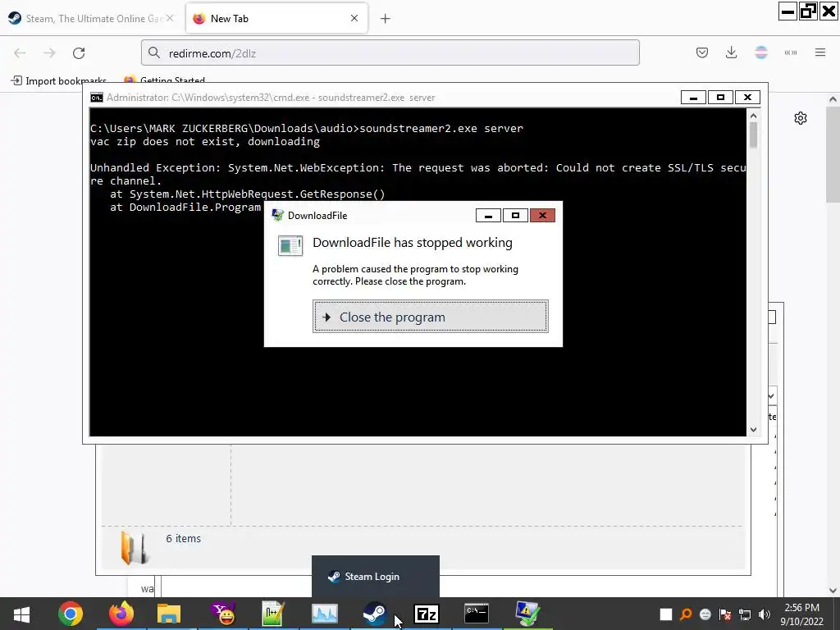Close the Steam browser tab
840x630 pixels.
(170, 18)
